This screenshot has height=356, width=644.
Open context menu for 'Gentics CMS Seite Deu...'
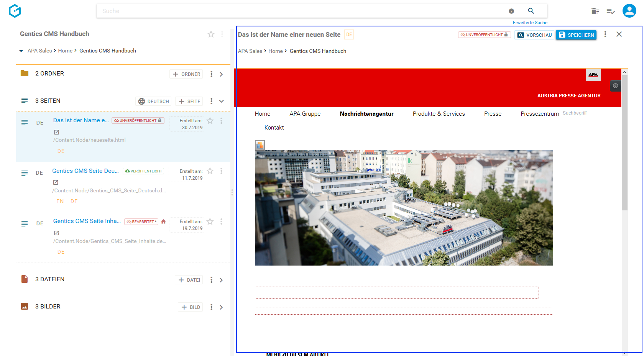221,171
